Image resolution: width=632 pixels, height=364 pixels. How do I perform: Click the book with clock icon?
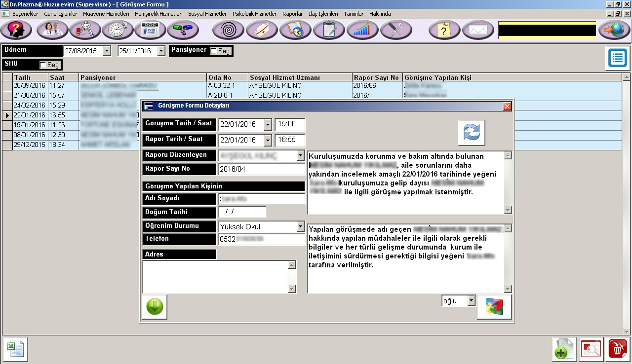pyautogui.click(x=295, y=30)
